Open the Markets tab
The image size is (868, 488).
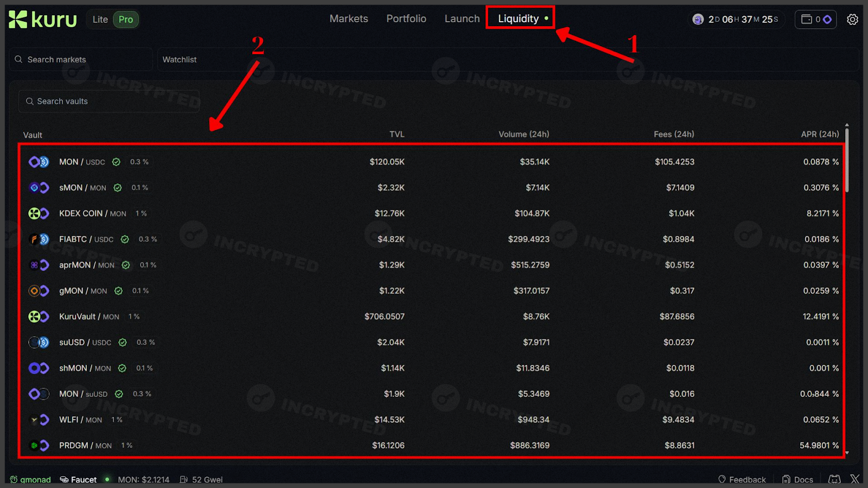pyautogui.click(x=349, y=19)
